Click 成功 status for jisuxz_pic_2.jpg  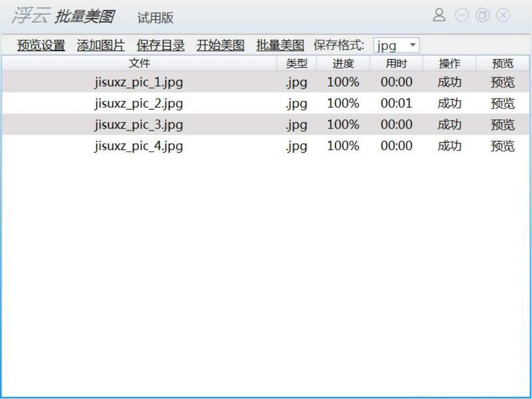tap(450, 103)
